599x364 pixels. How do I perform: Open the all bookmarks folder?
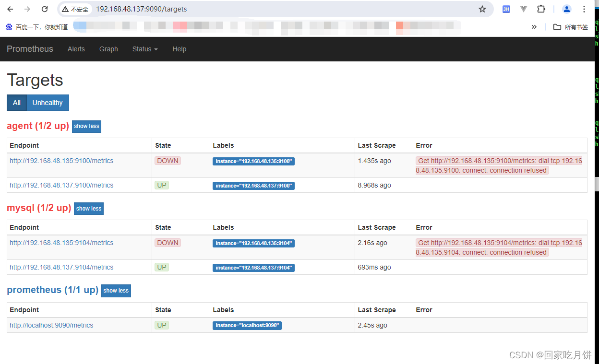tap(571, 27)
